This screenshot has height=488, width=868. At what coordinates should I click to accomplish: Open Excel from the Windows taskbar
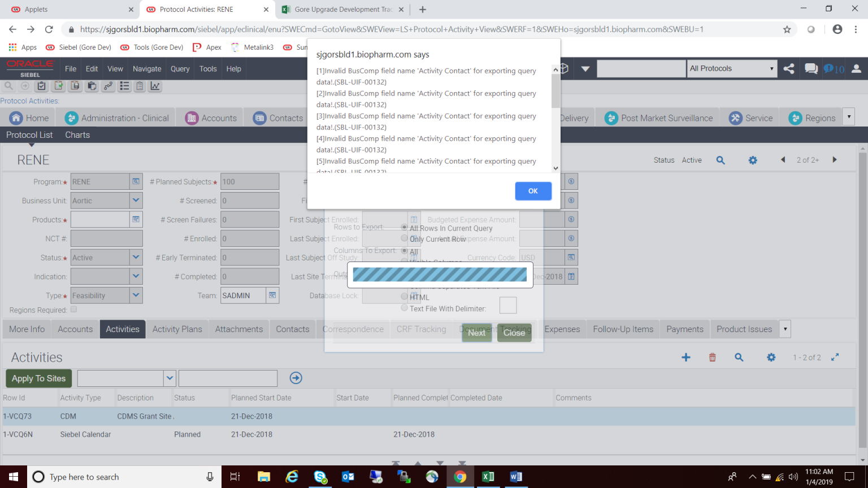tap(488, 477)
